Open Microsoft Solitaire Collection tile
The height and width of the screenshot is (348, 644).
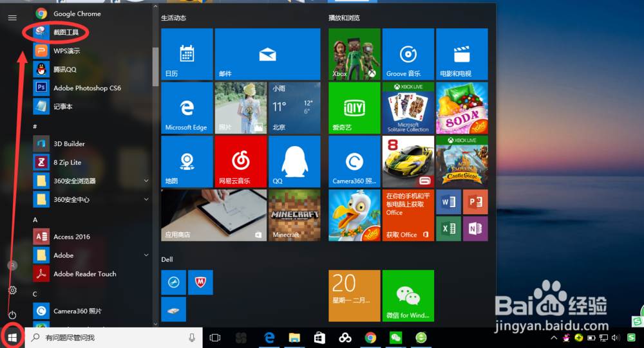tap(408, 108)
